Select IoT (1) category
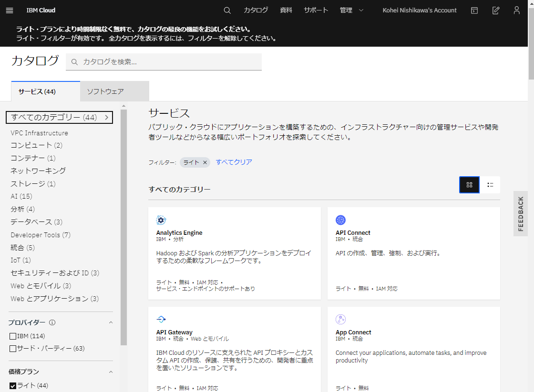This screenshot has height=392, width=534. point(21,261)
